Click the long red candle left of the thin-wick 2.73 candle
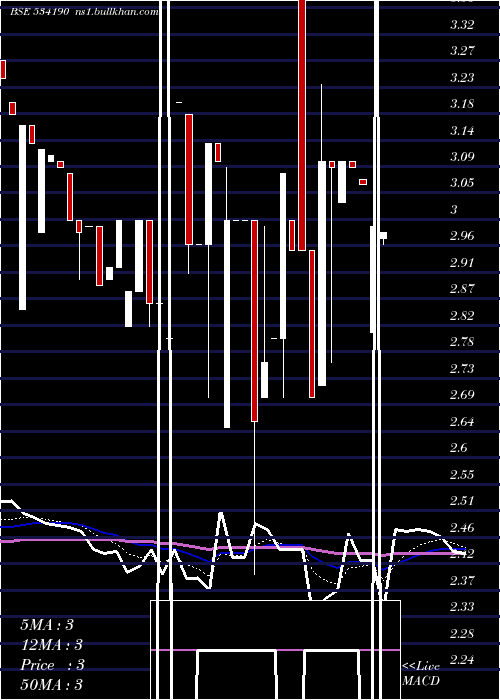 click(x=254, y=321)
